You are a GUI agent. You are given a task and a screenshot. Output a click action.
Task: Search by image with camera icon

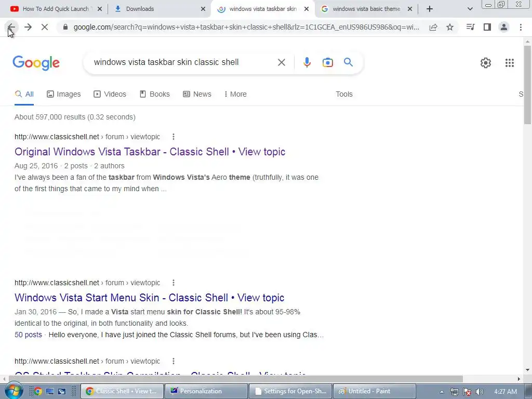click(327, 62)
